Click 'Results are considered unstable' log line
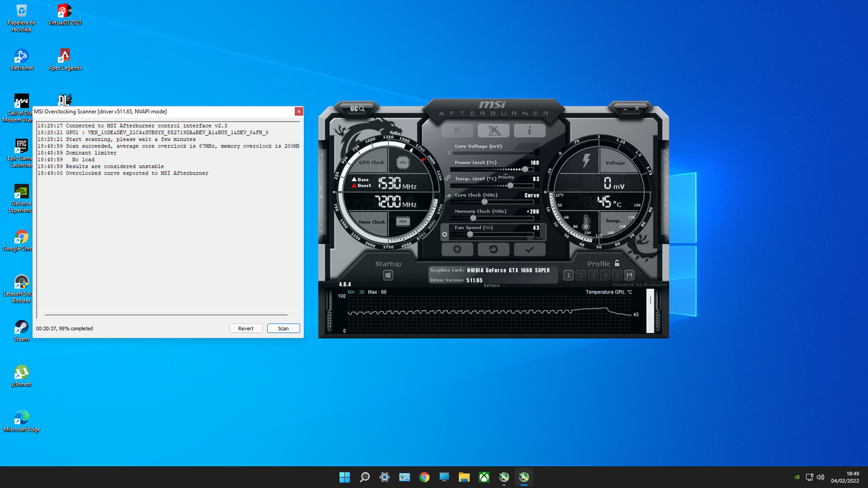The height and width of the screenshot is (488, 868). (x=100, y=166)
